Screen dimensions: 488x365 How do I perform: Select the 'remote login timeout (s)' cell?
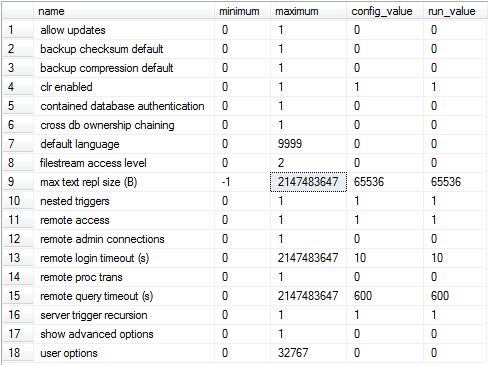[x=124, y=258]
